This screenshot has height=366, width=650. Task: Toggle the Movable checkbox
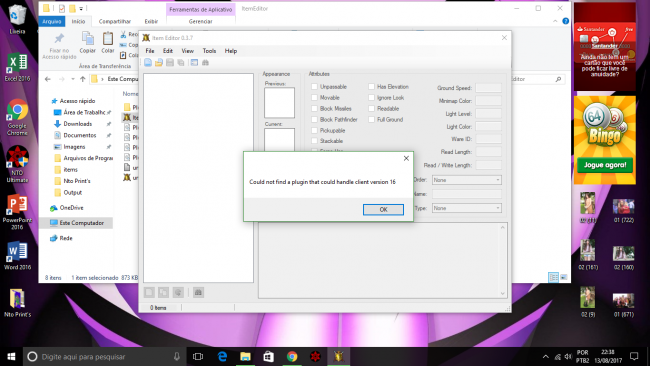coord(314,97)
